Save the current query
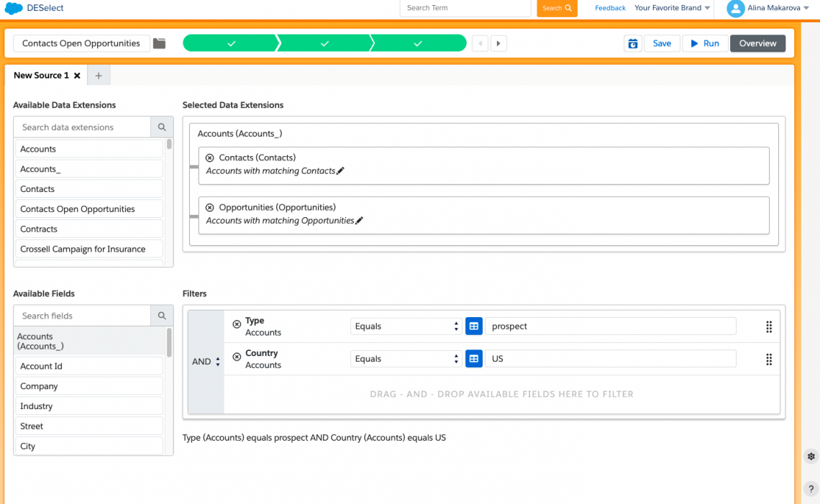The width and height of the screenshot is (820, 504). [x=661, y=43]
